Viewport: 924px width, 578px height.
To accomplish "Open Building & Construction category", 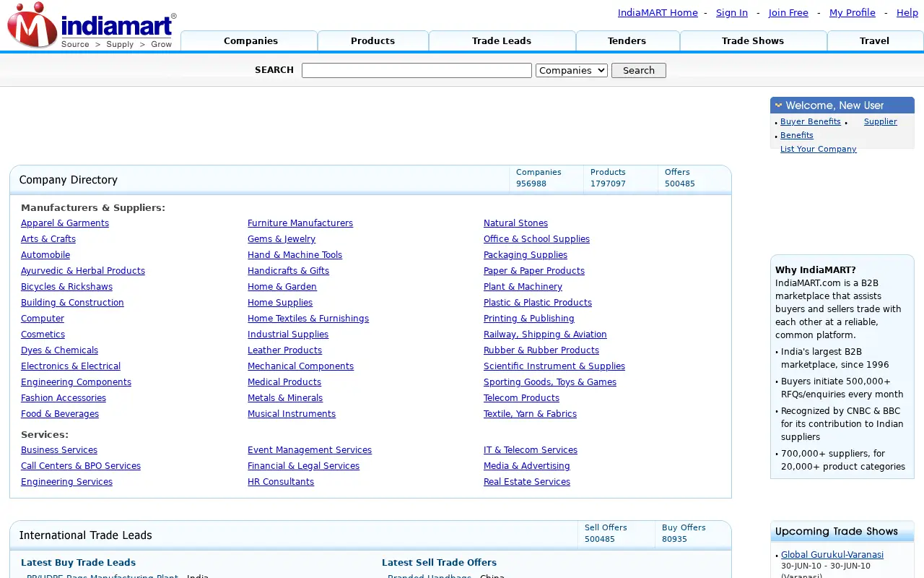I will [72, 303].
